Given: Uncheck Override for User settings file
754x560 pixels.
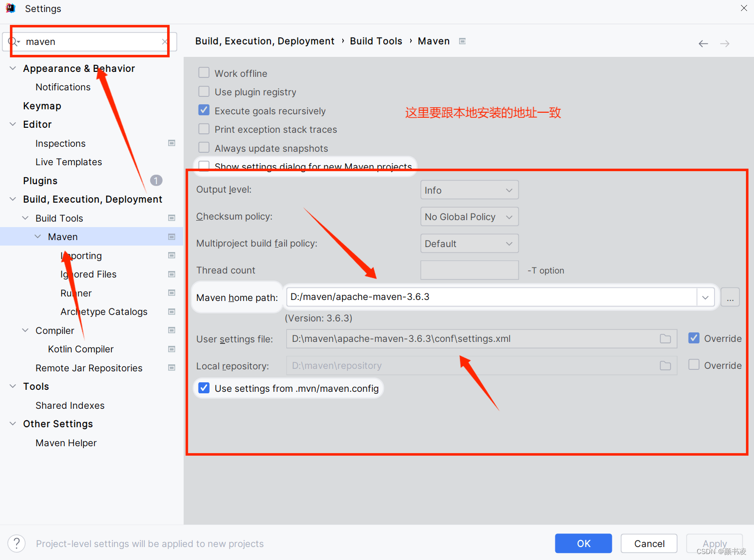Looking at the screenshot, I should point(694,338).
